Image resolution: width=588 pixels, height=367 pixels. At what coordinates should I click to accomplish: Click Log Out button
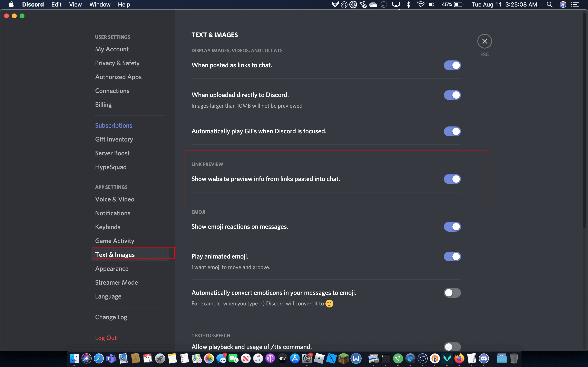(106, 337)
